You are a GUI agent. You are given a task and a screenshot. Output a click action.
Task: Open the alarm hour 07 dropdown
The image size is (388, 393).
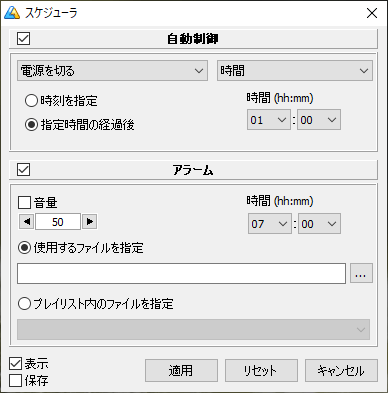(270, 224)
